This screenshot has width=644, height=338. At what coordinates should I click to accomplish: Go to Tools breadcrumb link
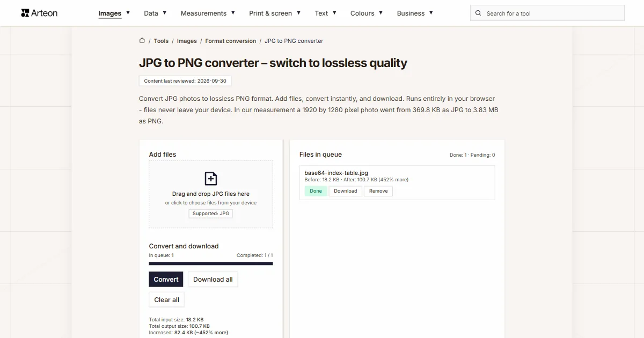pyautogui.click(x=161, y=41)
